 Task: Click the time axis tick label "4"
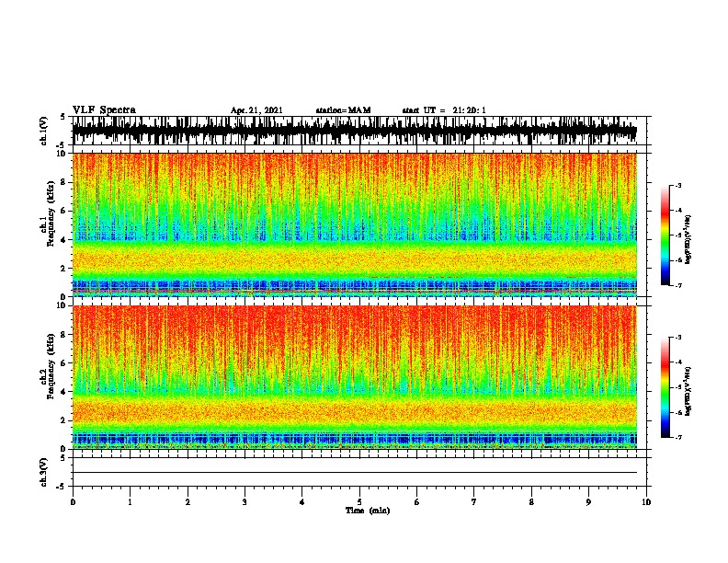(x=302, y=502)
